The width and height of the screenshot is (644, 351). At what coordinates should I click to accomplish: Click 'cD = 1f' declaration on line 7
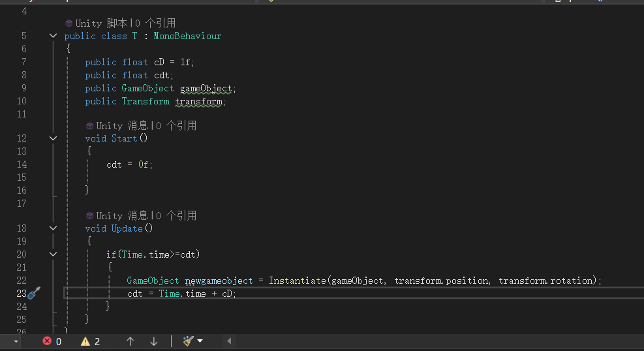click(x=172, y=62)
